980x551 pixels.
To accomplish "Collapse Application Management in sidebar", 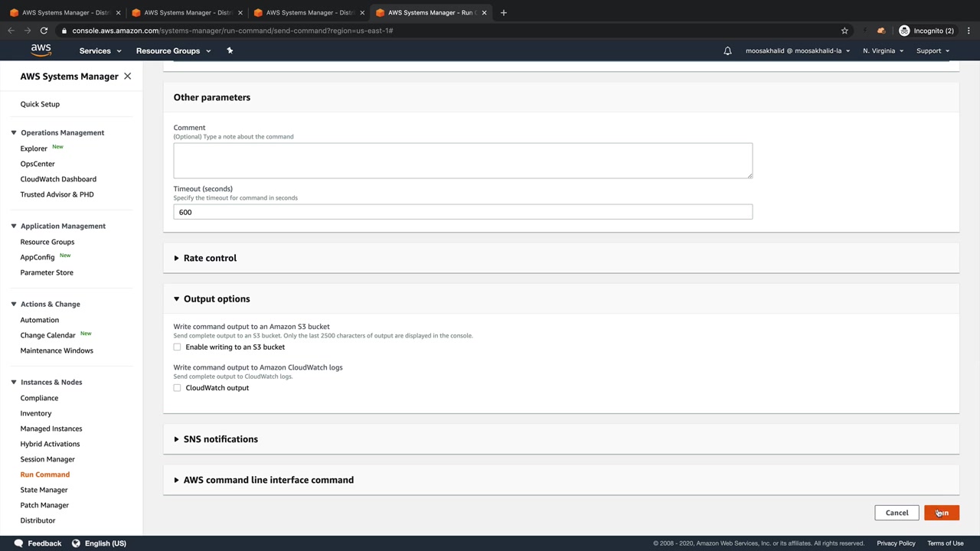I will click(13, 226).
